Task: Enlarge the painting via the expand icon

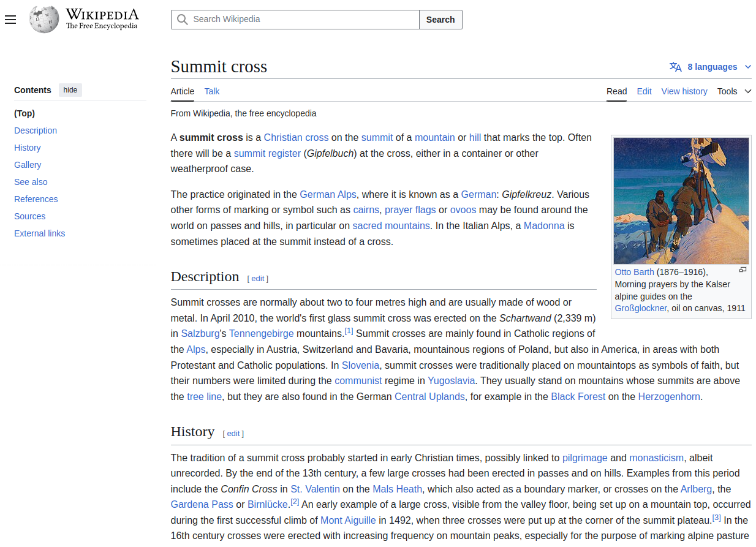Action: click(x=743, y=270)
